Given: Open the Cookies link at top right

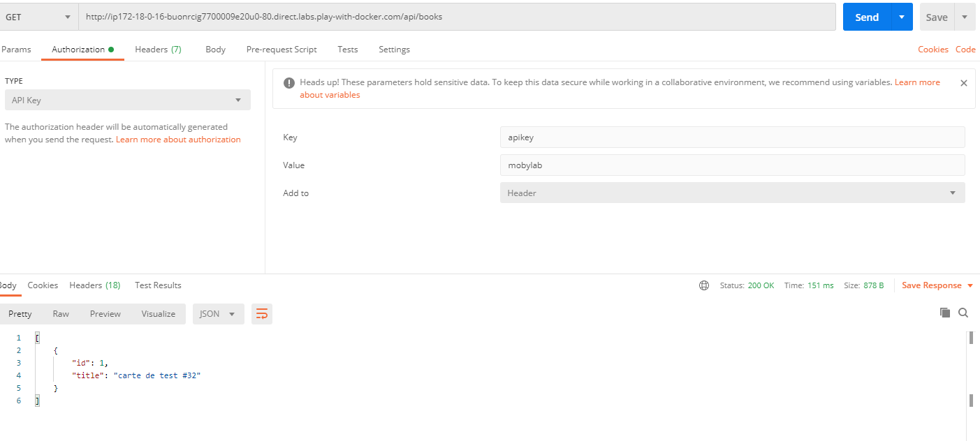Looking at the screenshot, I should pos(933,50).
